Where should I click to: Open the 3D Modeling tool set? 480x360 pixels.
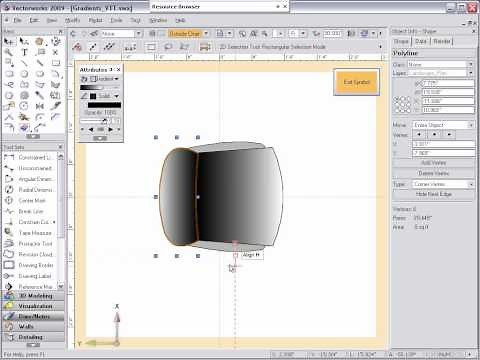pyautogui.click(x=33, y=296)
